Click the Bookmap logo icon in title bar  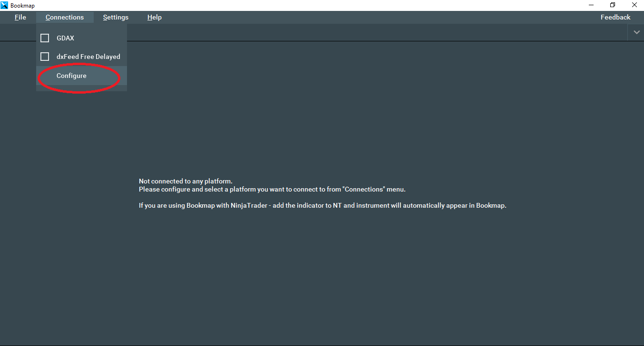[x=5, y=5]
